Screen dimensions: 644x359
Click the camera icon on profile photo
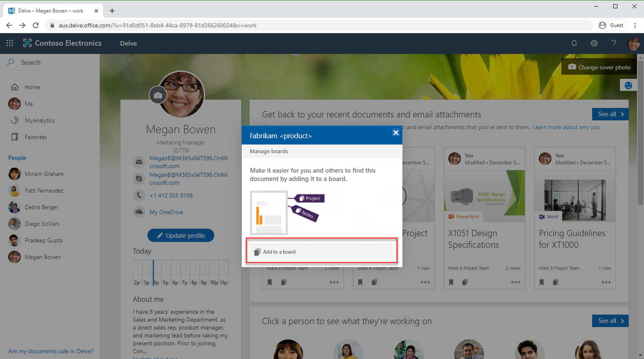point(158,95)
